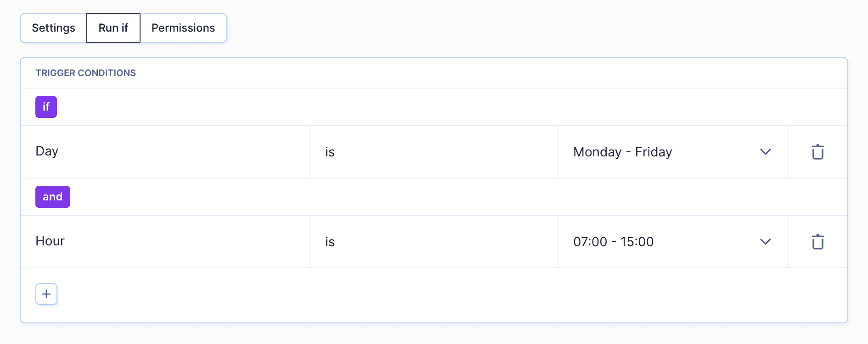This screenshot has width=868, height=344.
Task: Click the TRIGGER CONDITIONS heading
Action: pos(86,73)
